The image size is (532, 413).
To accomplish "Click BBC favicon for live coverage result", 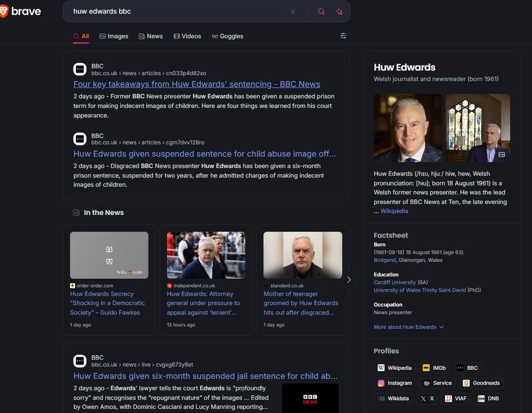I will 80,361.
